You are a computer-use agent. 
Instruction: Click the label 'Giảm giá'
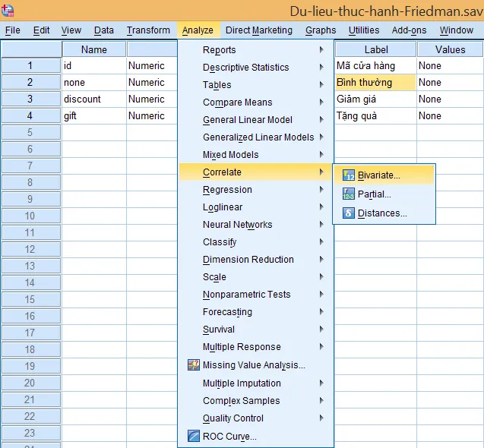click(x=356, y=99)
